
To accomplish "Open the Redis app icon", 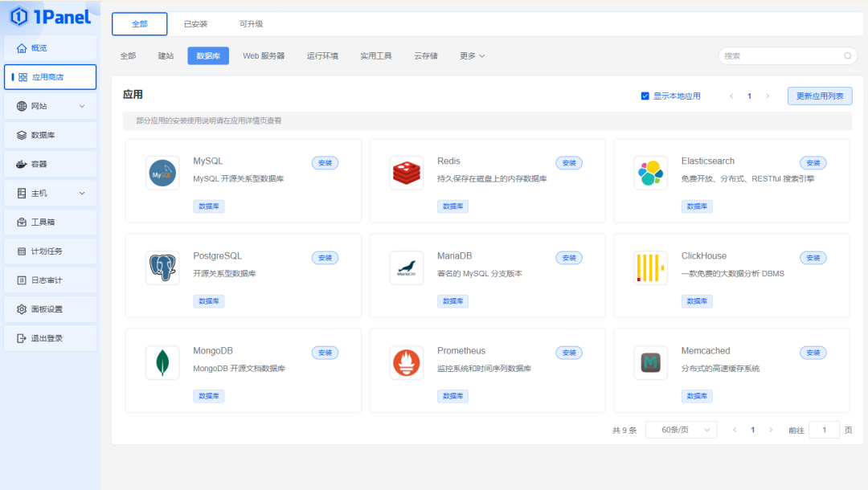I will 406,173.
